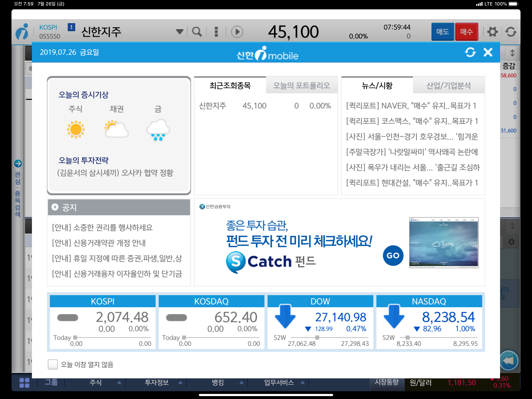
Task: Refresh the popup with the white refresh icon
Action: tap(470, 52)
